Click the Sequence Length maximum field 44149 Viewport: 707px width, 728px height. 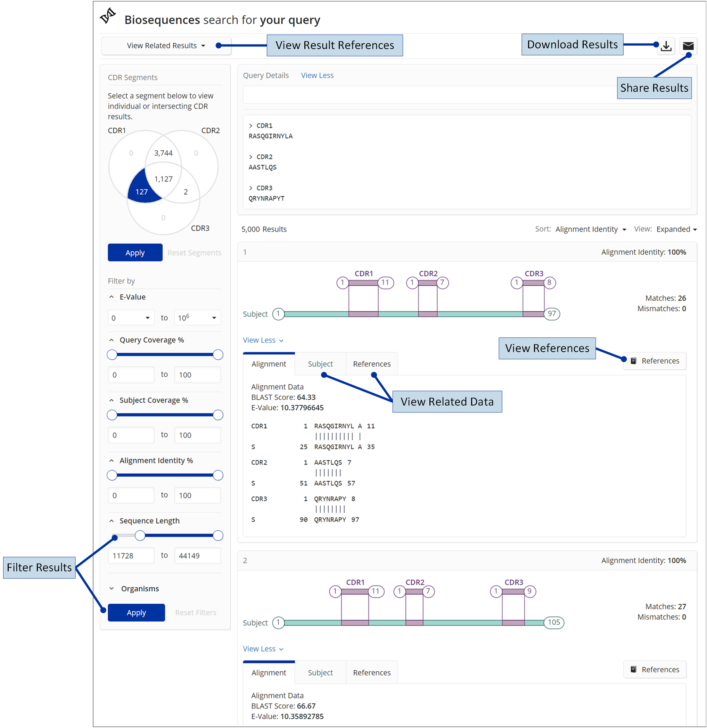tap(198, 556)
